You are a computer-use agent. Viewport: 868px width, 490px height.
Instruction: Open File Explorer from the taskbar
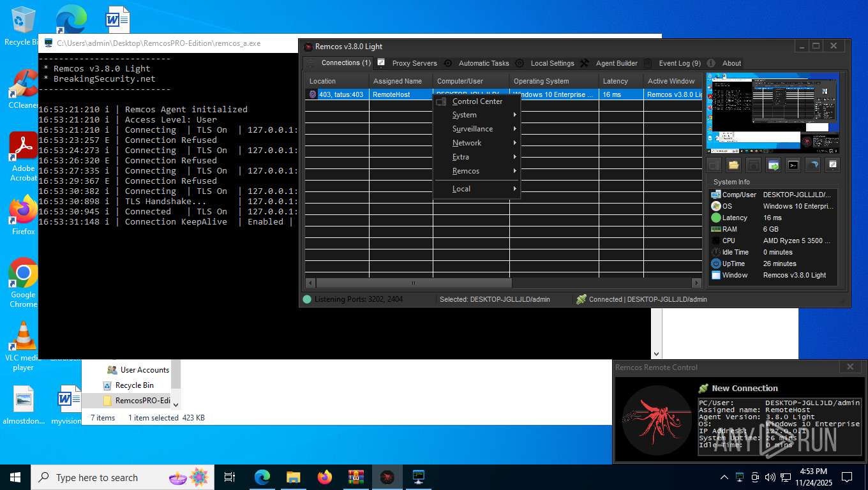coord(294,477)
